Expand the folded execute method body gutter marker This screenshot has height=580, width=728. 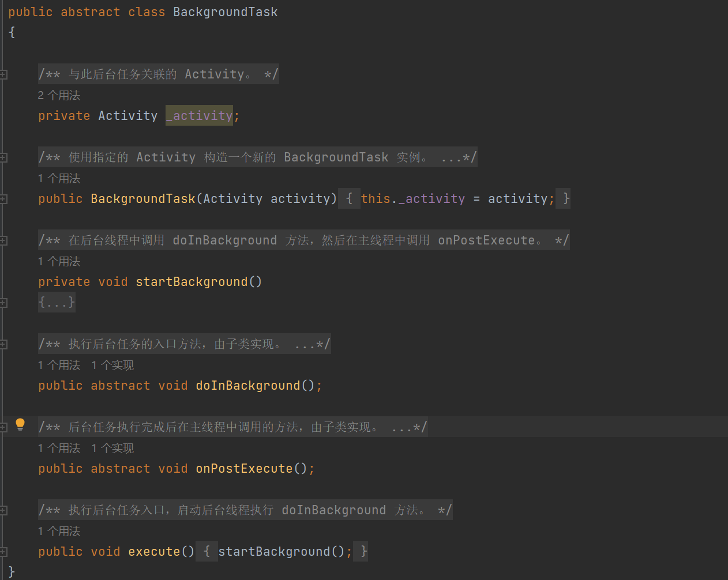tap(3, 552)
